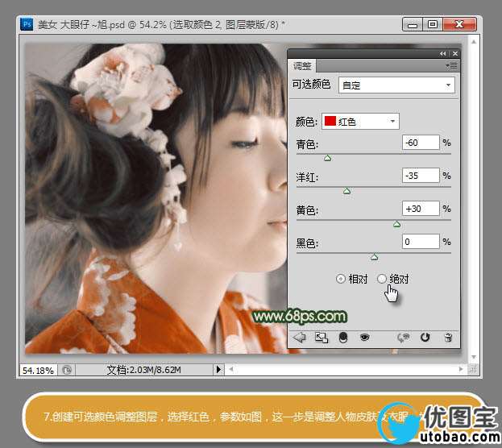Open the 自定 preset dropdown
502x448 pixels.
[396, 85]
